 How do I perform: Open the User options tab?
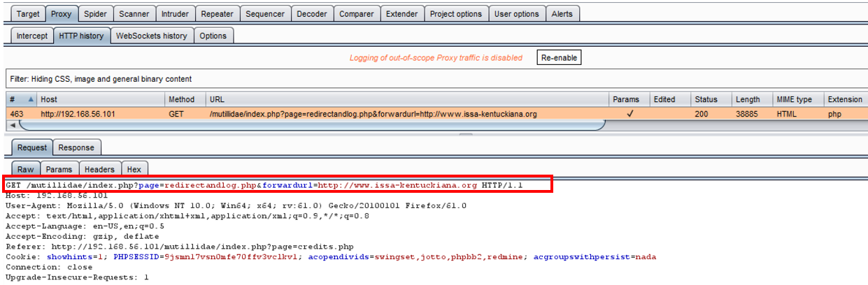click(516, 13)
